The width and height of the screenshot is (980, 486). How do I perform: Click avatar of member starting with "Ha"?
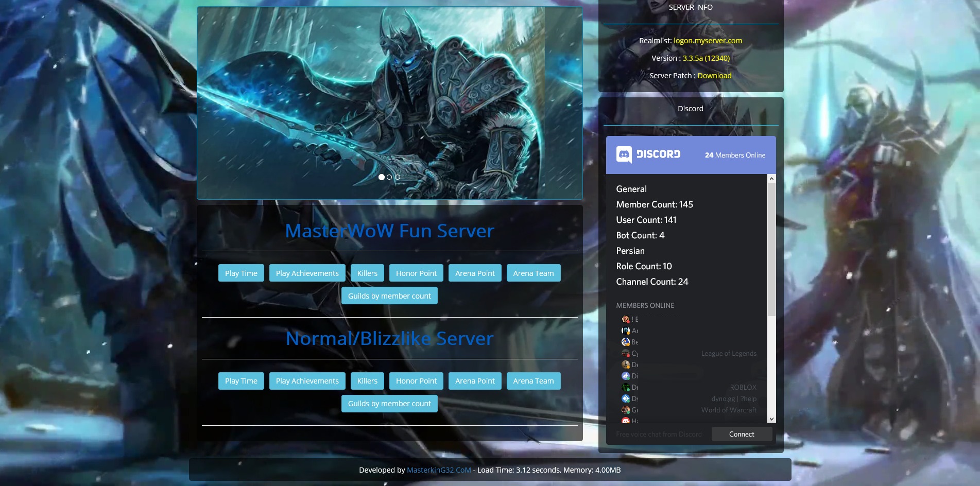pyautogui.click(x=626, y=420)
